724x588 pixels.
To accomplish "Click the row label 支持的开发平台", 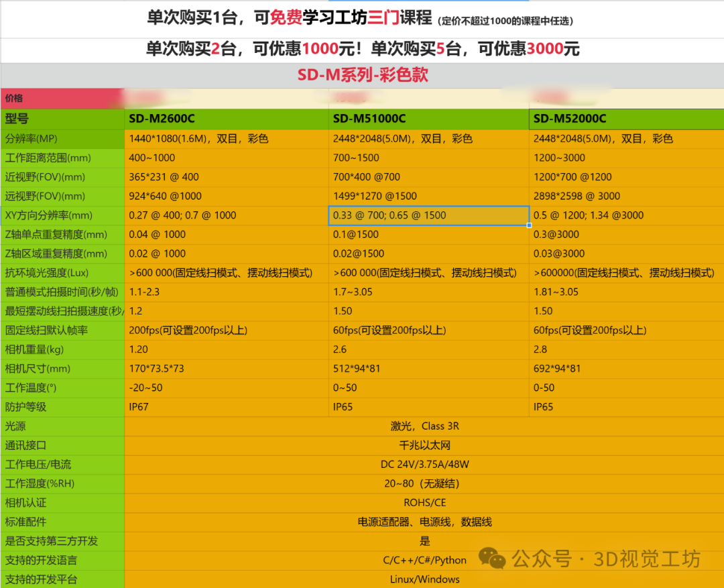I will pos(62,580).
